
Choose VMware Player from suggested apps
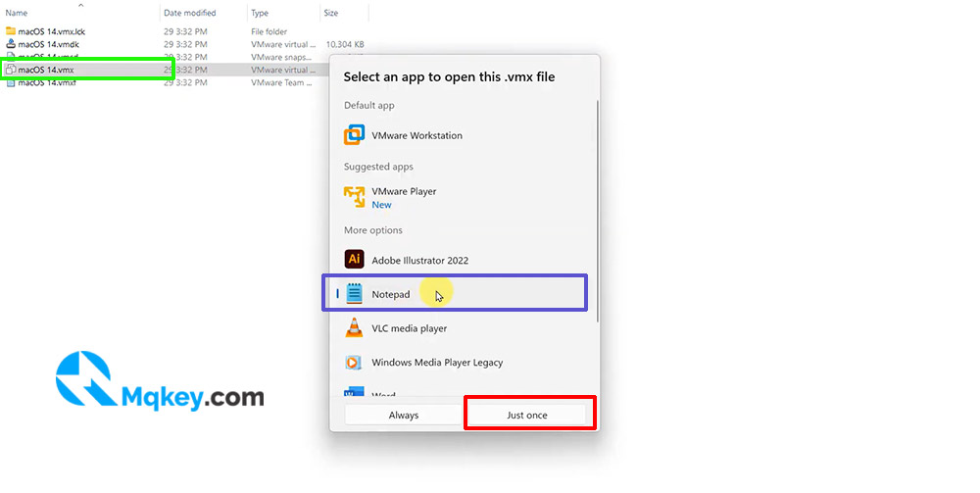click(x=463, y=197)
